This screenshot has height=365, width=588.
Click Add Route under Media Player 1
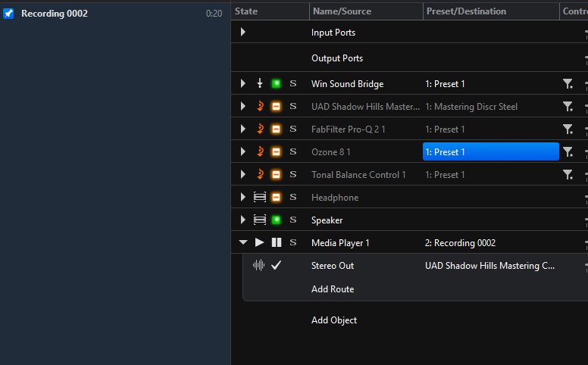pos(333,289)
